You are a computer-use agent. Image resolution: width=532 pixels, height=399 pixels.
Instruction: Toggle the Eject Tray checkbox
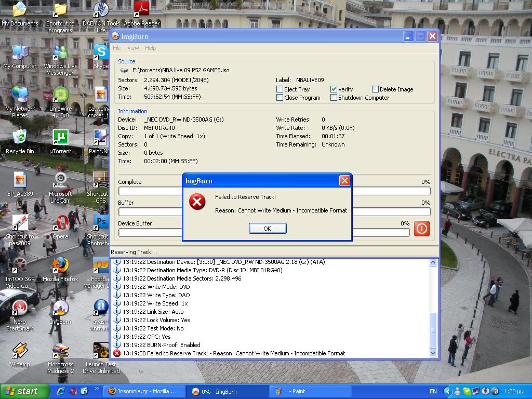point(280,89)
